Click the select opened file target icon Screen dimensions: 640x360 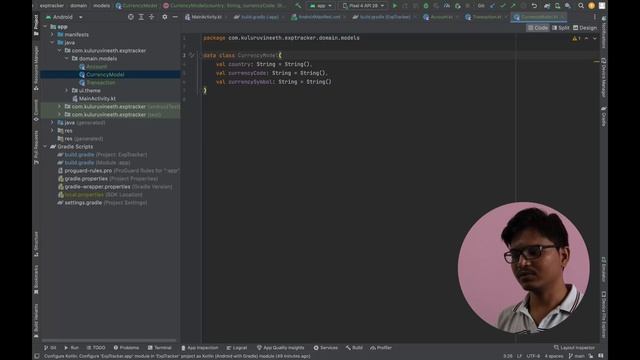tap(131, 17)
